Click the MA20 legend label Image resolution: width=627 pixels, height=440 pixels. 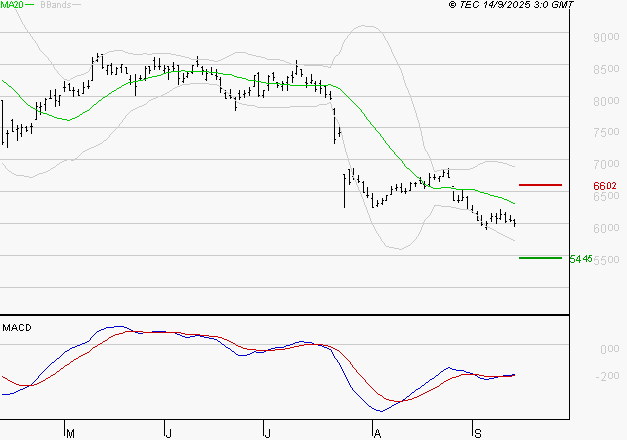12,5
